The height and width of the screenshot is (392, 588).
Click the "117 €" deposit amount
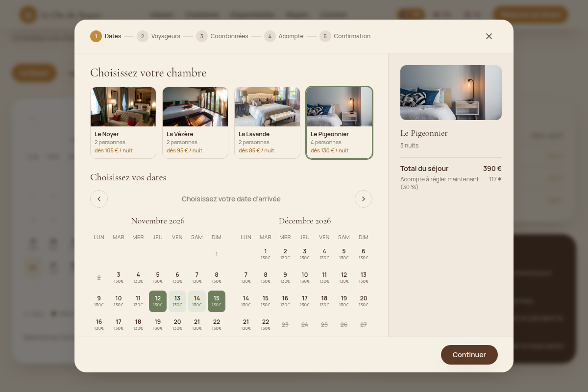495,179
